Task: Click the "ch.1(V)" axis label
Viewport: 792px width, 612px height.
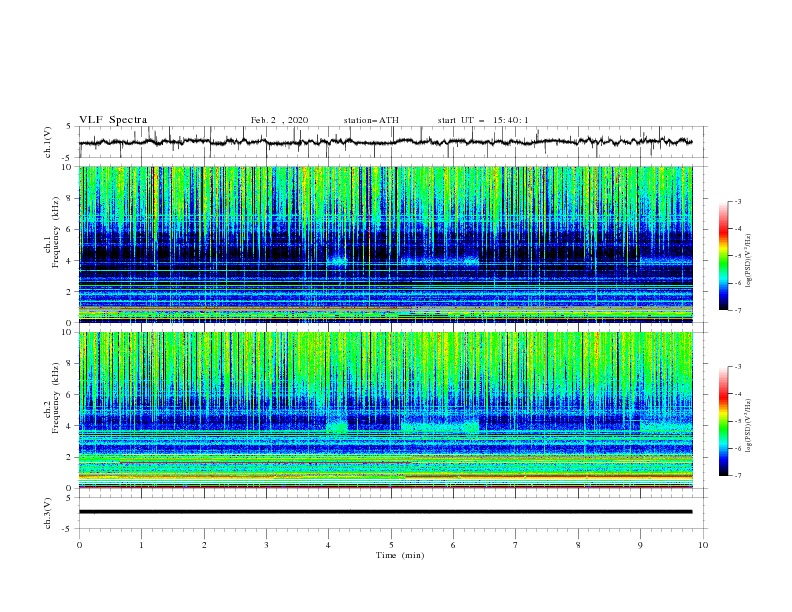Action: pos(48,142)
